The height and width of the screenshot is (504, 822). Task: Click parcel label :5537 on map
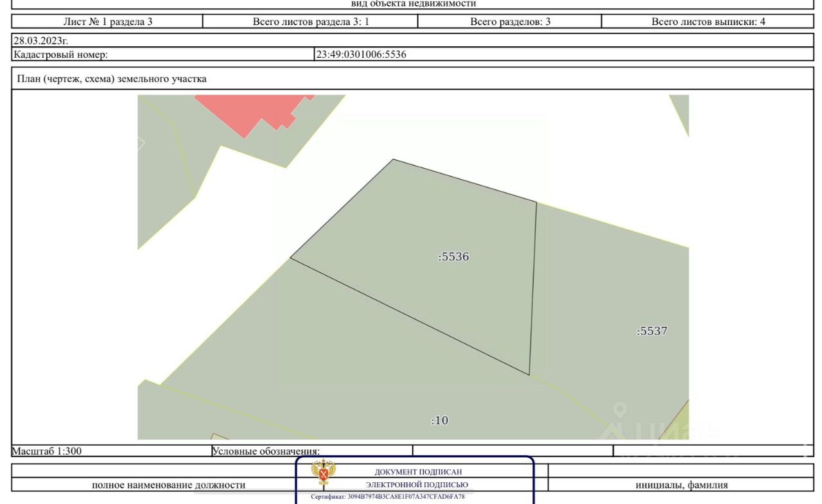pyautogui.click(x=652, y=331)
